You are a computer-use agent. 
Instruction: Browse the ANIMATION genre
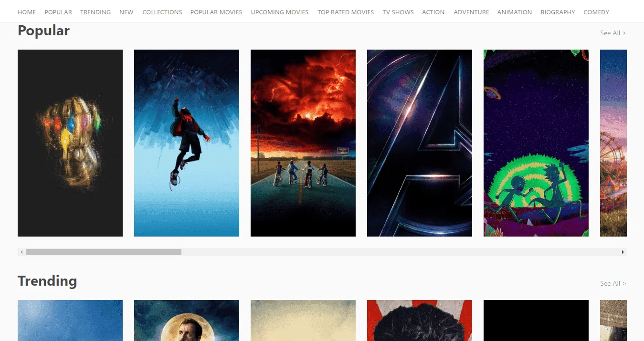click(515, 12)
